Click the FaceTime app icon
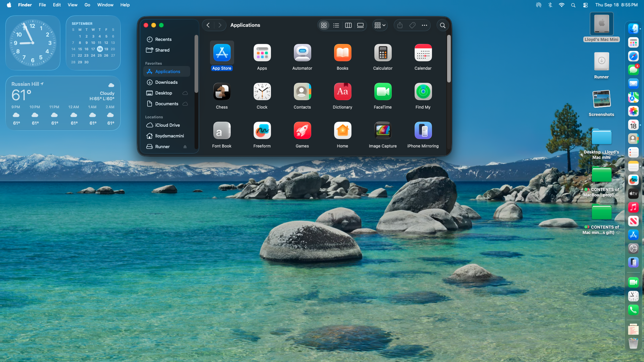Image resolution: width=644 pixels, height=362 pixels. (383, 92)
